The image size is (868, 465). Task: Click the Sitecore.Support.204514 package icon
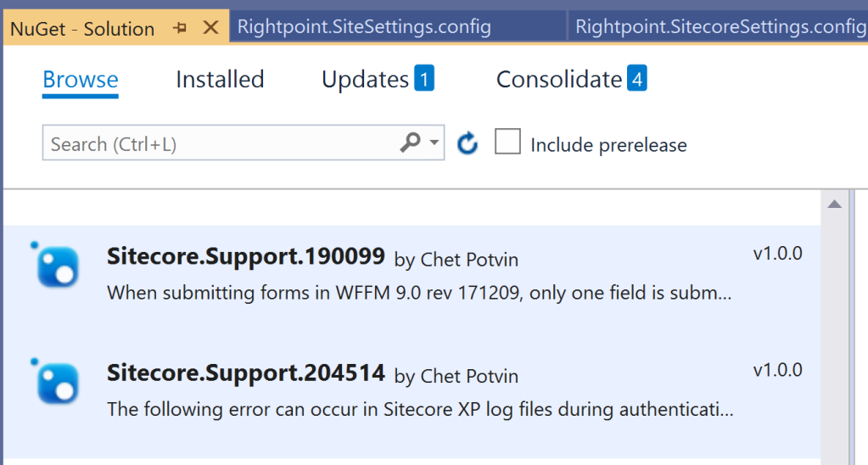pos(57,383)
